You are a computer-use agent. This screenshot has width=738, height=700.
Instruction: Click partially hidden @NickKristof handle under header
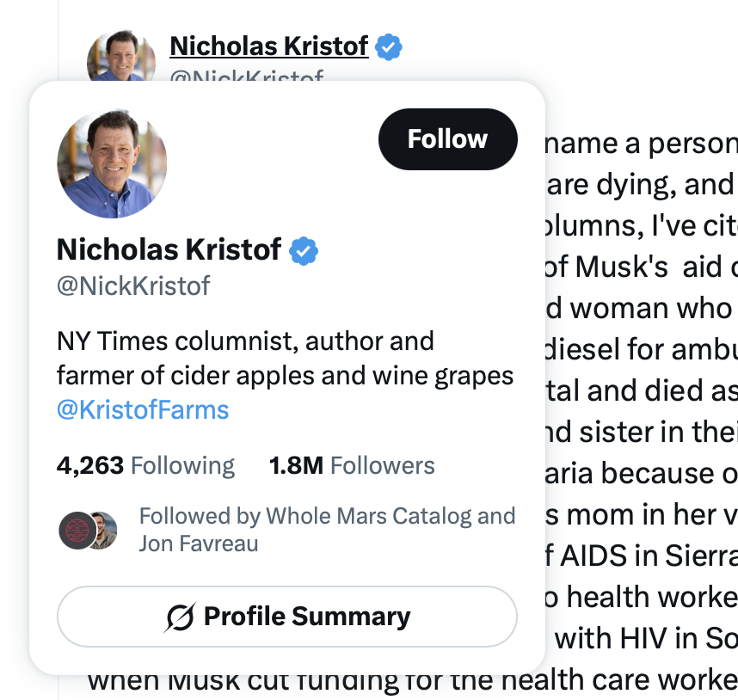247,76
